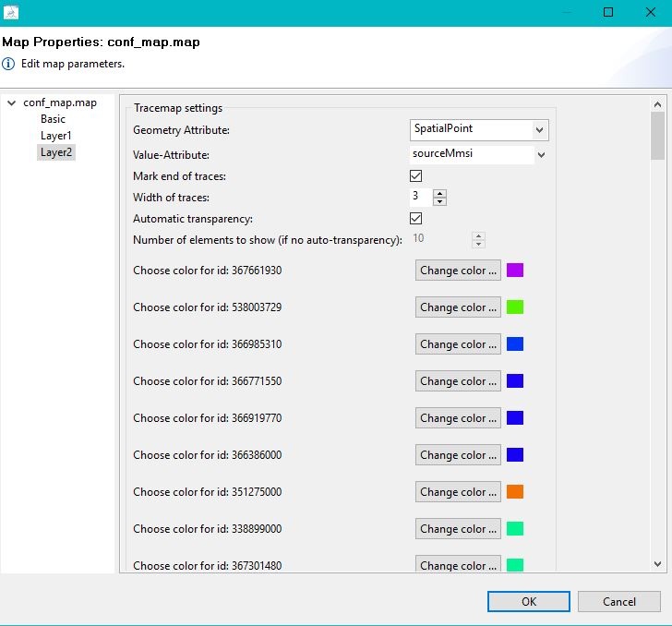
Task: Click the purple swatch for id 367661930
Action: click(x=515, y=271)
